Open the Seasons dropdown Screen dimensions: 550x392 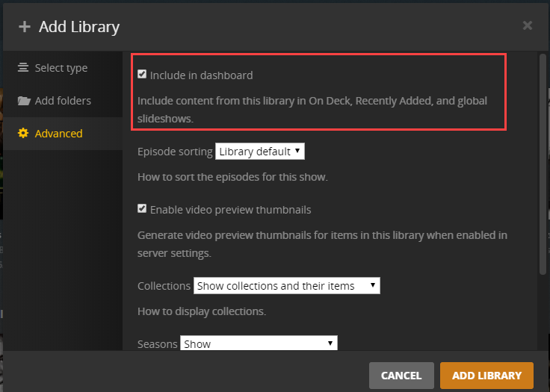coord(259,343)
